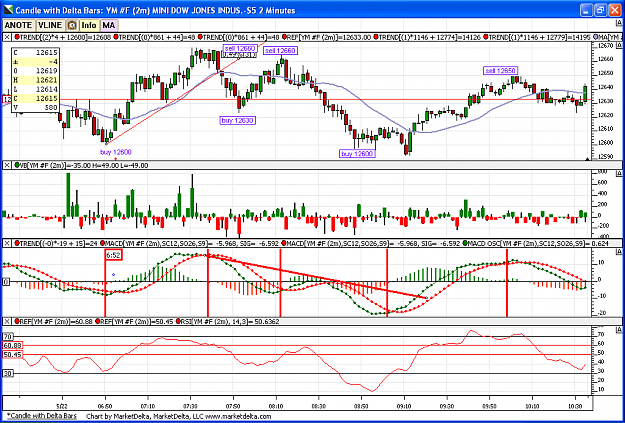Click blue dot of MA legend entry
The height and width of the screenshot is (423, 625).
pos(596,37)
